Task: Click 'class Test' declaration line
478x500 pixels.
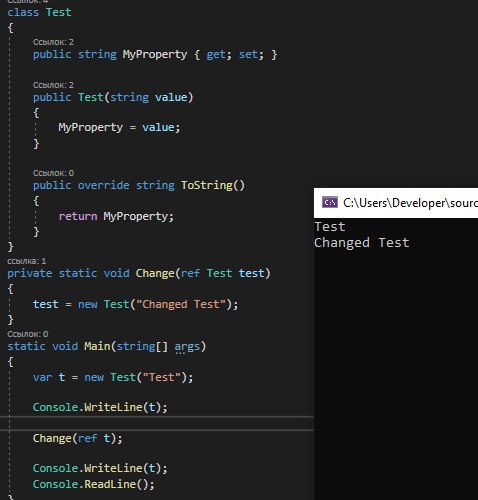Action: click(39, 12)
